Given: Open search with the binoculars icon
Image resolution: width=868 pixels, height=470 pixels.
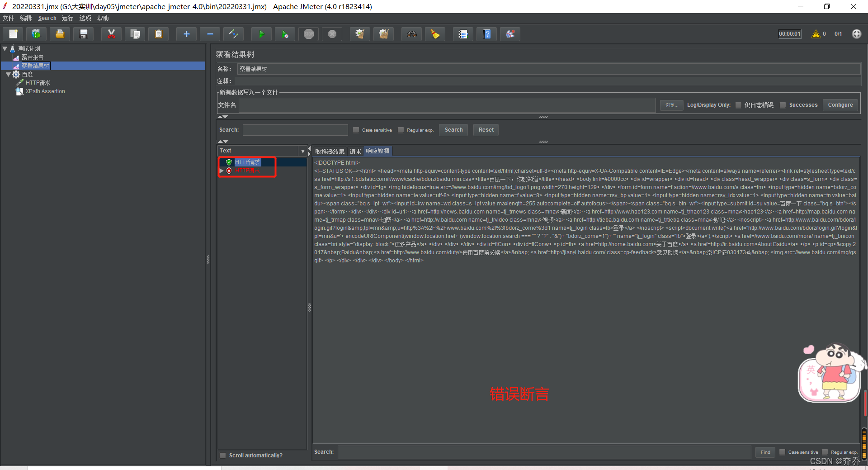Looking at the screenshot, I should click(x=412, y=34).
